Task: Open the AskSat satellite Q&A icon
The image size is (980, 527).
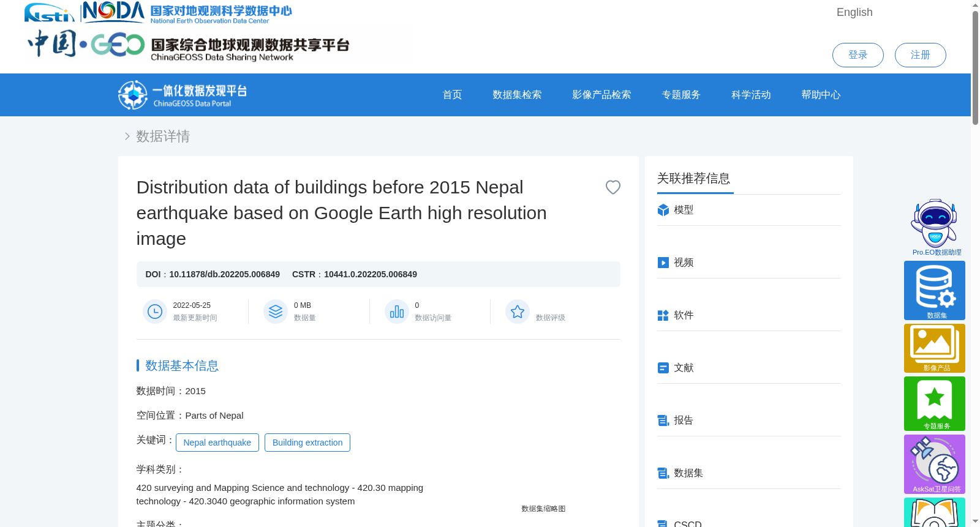Action: click(x=935, y=464)
